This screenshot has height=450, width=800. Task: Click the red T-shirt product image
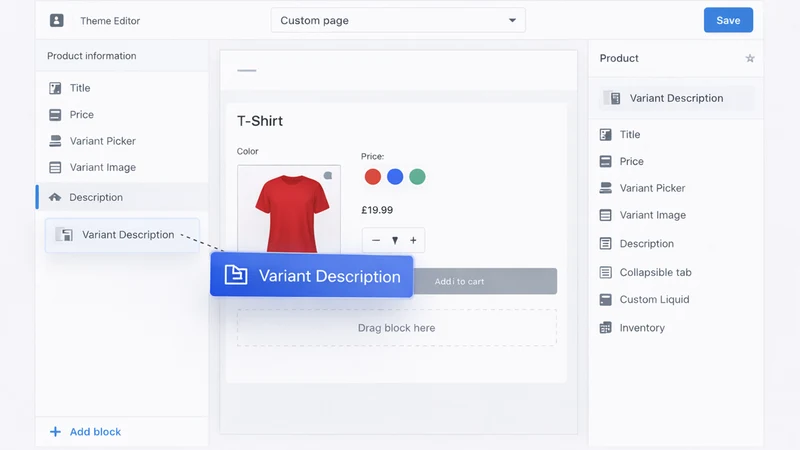coord(292,213)
